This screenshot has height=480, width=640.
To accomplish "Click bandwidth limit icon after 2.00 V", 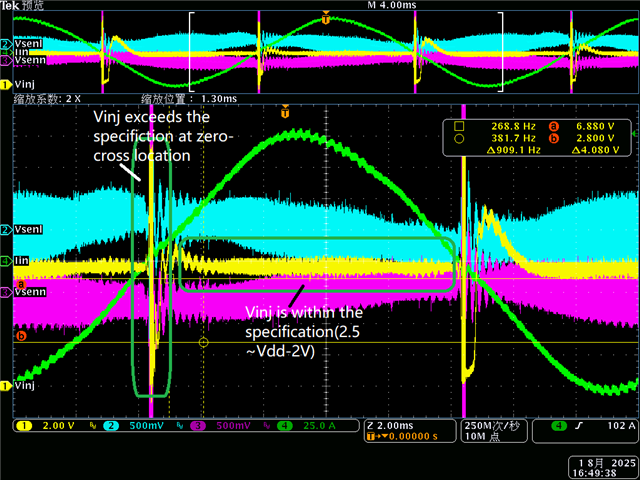I will click(93, 426).
